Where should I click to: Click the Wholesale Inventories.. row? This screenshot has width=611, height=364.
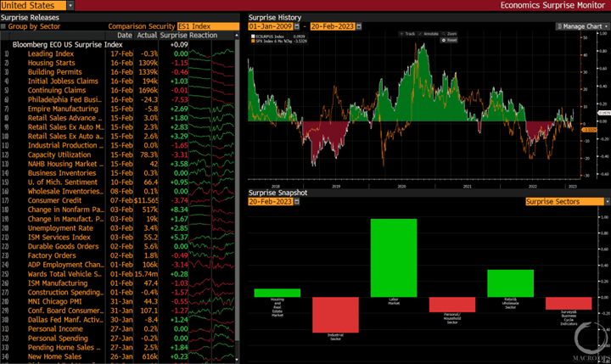tap(118, 192)
